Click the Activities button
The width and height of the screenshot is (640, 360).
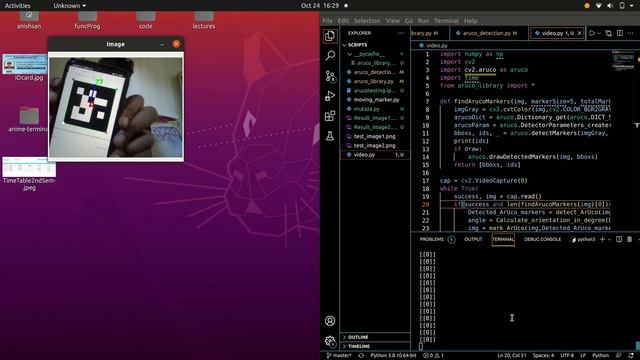point(18,6)
